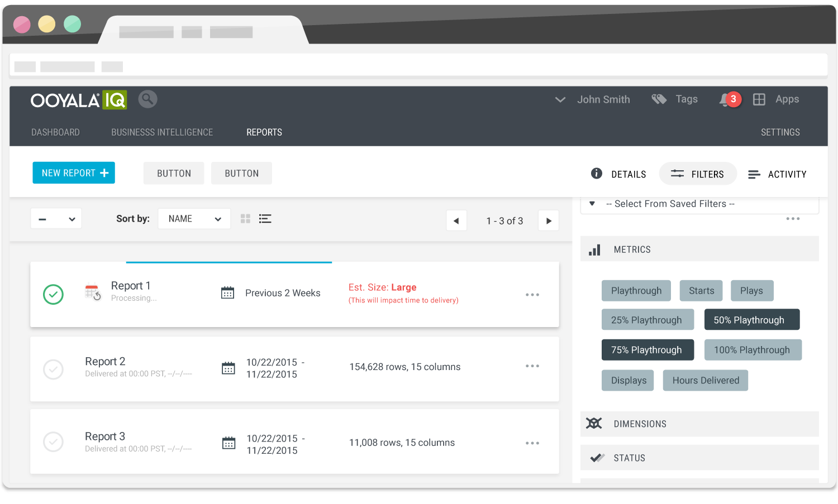Expand the Dimensions section
This screenshot has height=504, width=838.
click(x=699, y=424)
